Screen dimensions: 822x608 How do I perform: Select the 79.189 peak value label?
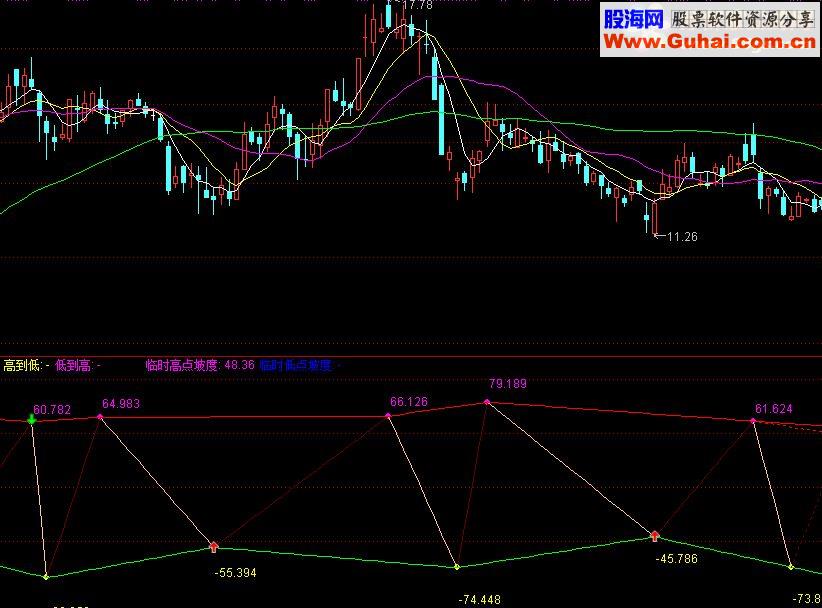coord(507,384)
